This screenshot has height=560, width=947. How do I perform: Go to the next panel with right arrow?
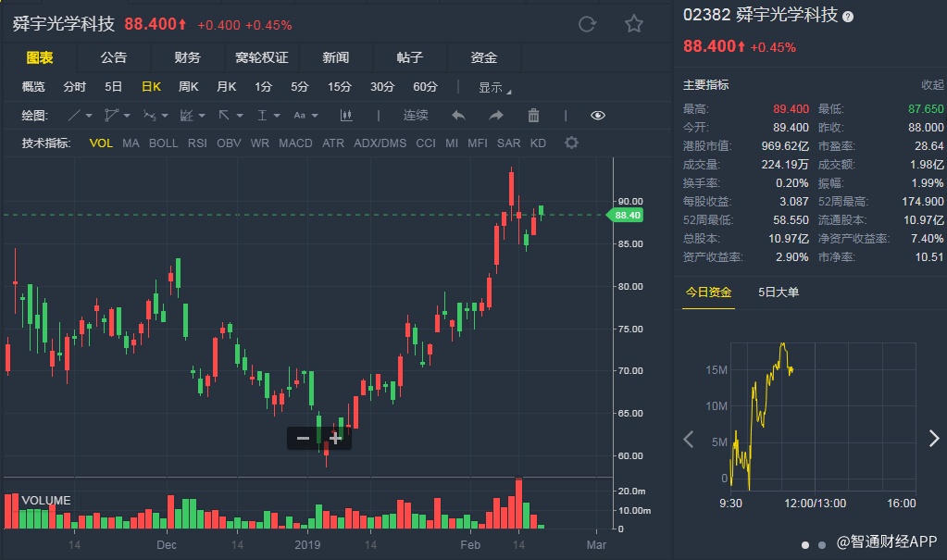[933, 439]
